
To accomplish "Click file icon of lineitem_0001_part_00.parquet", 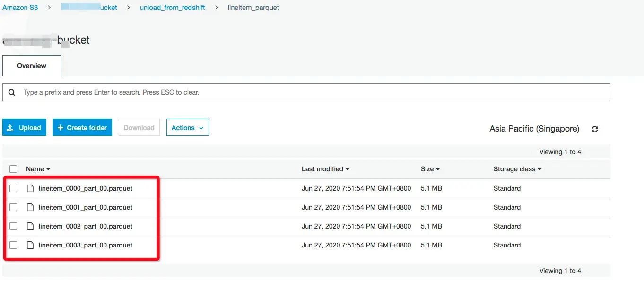I will coord(30,207).
